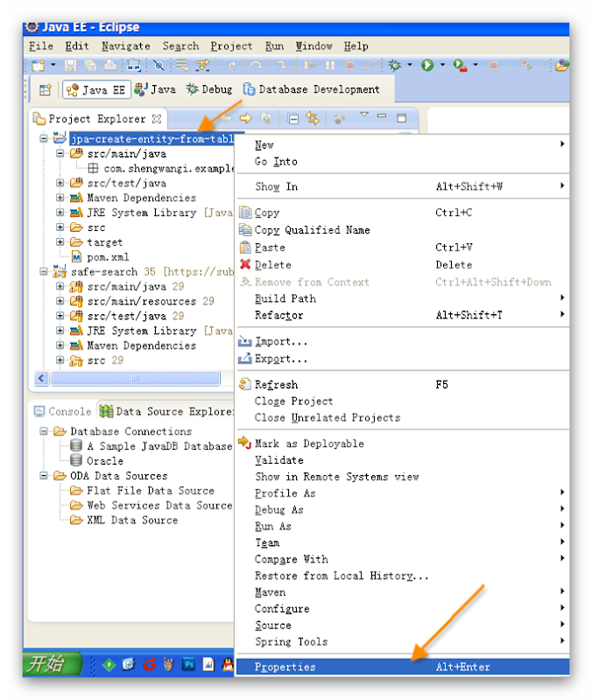Switch to the Java perspective
The width and height of the screenshot is (592, 700).
[155, 89]
